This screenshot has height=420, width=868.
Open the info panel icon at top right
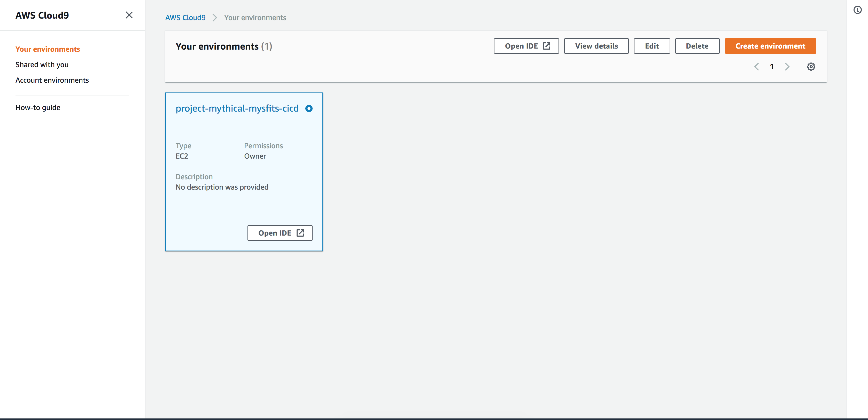857,10
